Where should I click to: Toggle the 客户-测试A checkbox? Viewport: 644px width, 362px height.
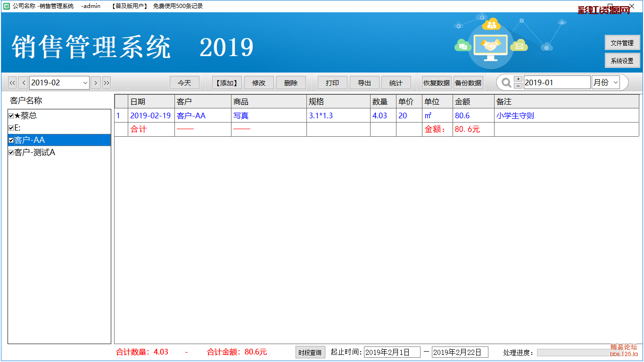point(11,153)
